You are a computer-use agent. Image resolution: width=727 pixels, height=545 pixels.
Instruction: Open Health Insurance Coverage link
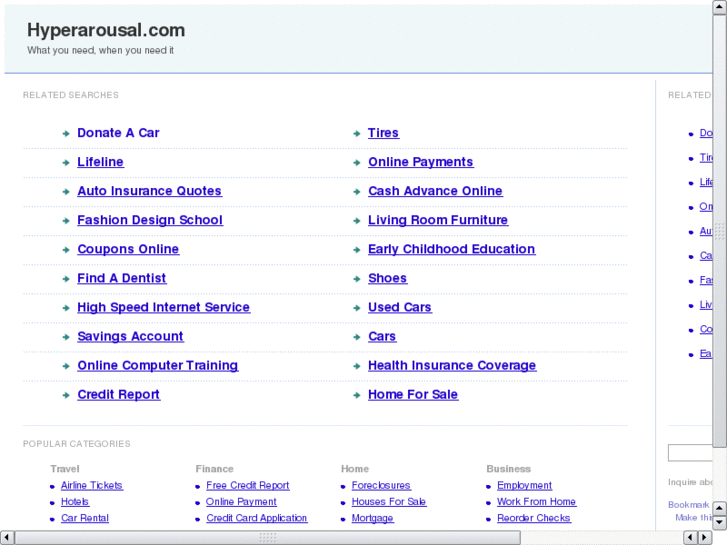click(452, 365)
